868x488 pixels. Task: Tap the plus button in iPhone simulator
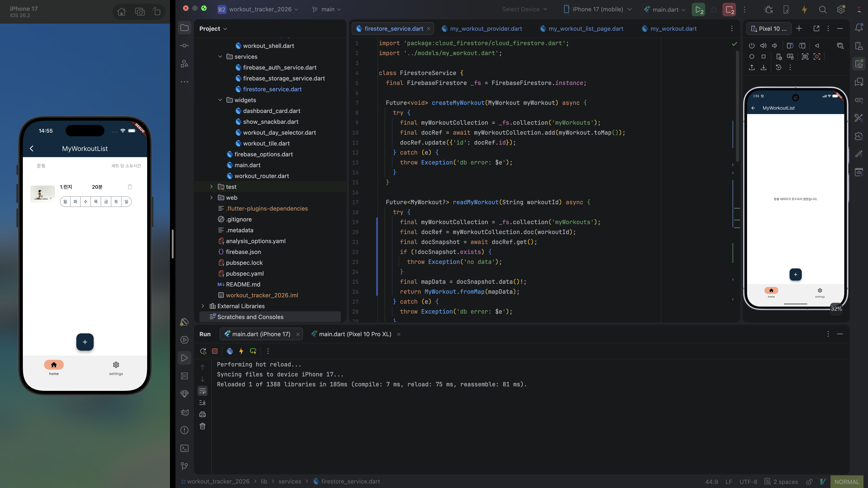(85, 342)
